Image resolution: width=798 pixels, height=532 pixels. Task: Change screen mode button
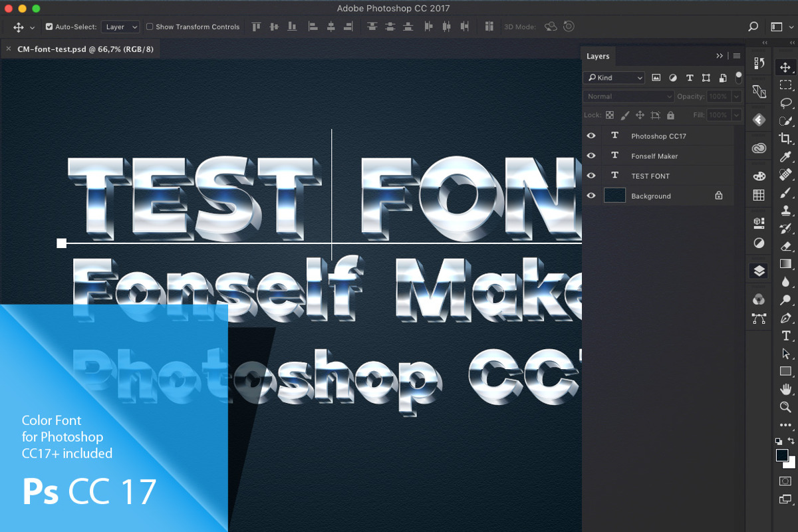pos(785,499)
